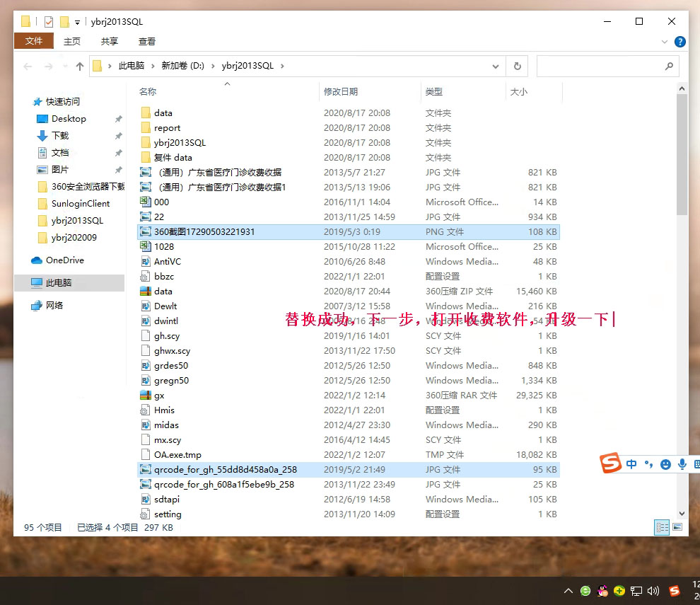Click the Up one level arrow
700x605 pixels.
[79, 67]
